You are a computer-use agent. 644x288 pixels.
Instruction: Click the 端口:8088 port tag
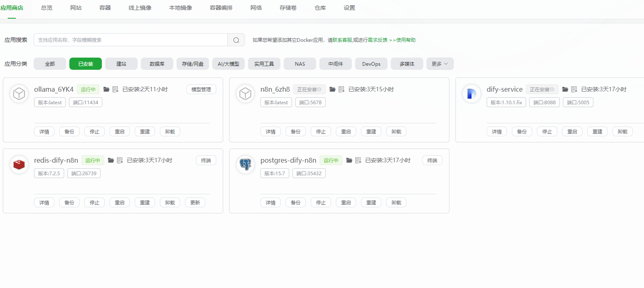[545, 102]
